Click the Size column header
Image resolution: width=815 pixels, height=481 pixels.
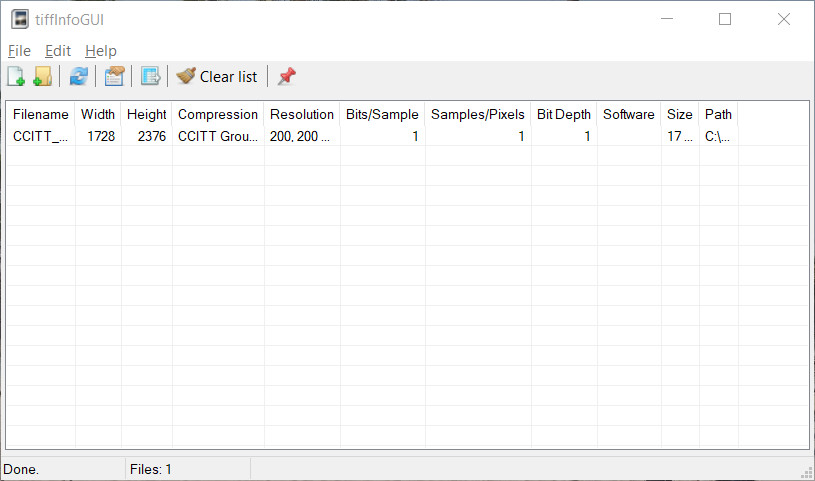click(x=680, y=114)
